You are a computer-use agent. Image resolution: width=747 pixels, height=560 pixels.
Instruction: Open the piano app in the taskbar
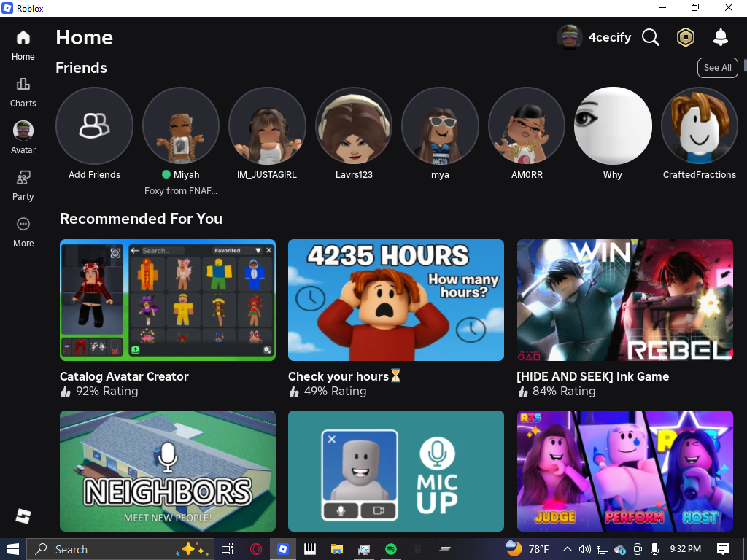310,549
